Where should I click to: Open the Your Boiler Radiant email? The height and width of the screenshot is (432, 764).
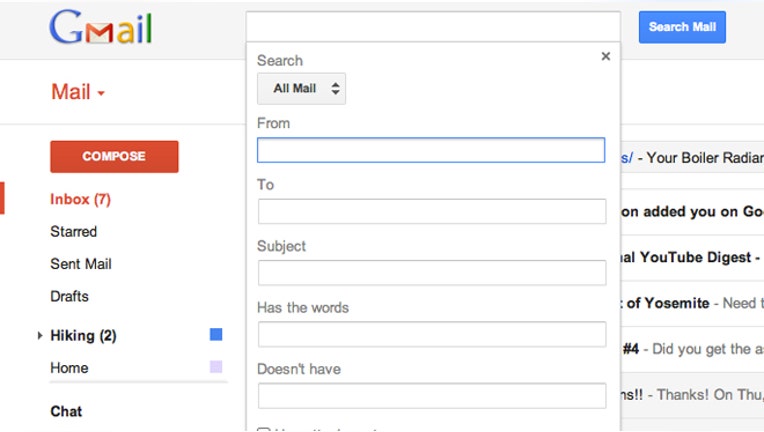(692, 158)
